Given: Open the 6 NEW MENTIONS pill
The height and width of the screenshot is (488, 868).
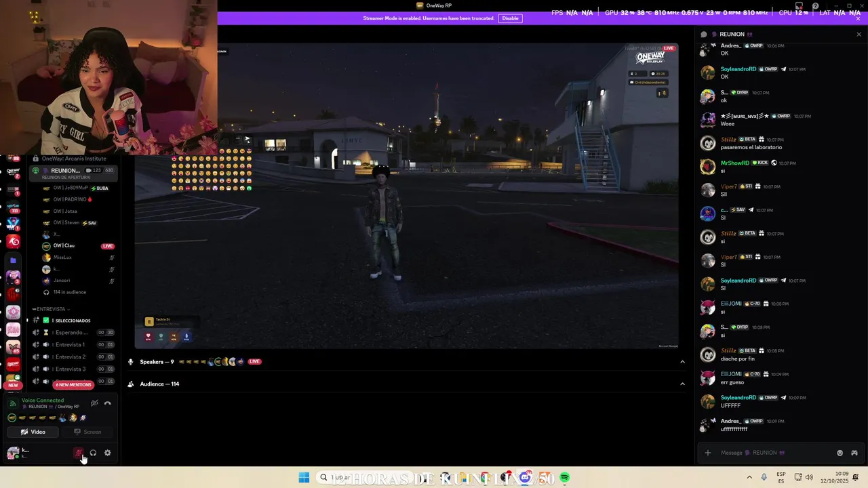Looking at the screenshot, I should (x=73, y=385).
